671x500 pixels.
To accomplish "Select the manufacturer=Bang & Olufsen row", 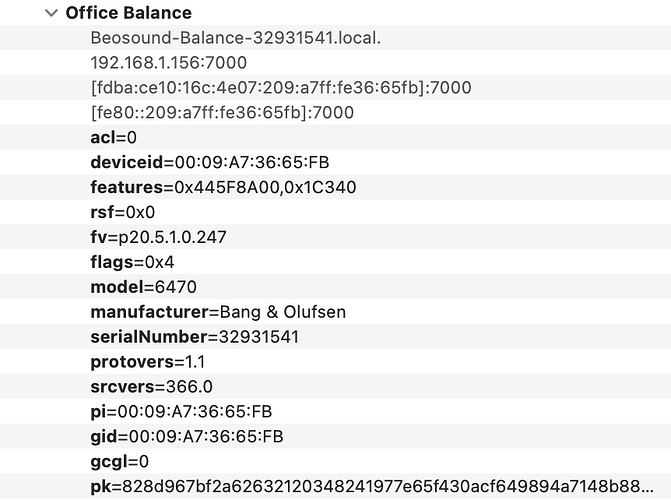I will tap(218, 312).
